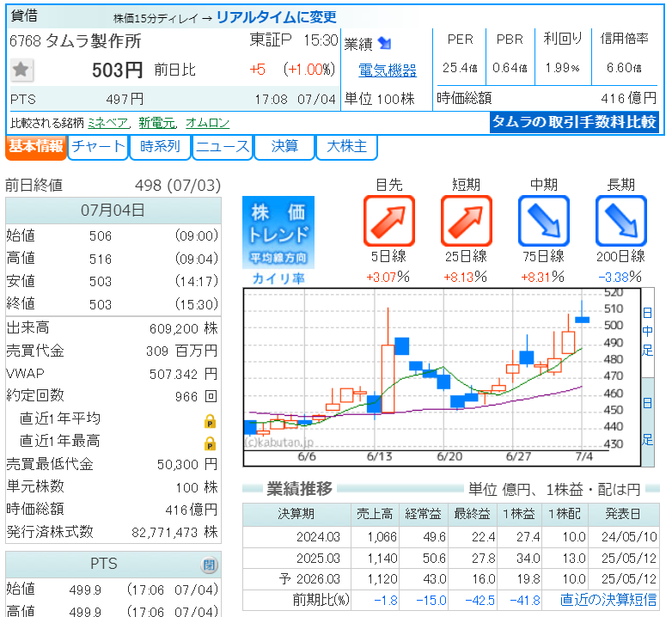Screen dimensions: 672x617
Task: Open compared stock ミネベア
Action: pos(108,124)
